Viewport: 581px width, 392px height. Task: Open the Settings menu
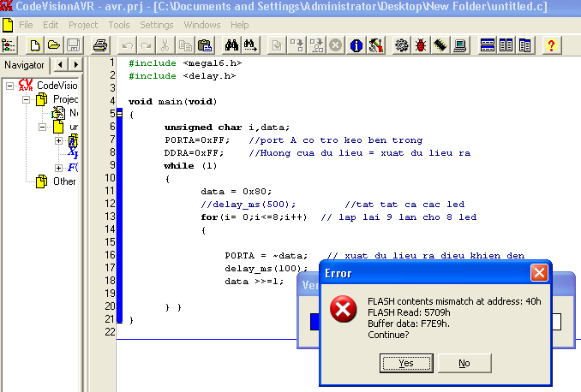[x=156, y=25]
